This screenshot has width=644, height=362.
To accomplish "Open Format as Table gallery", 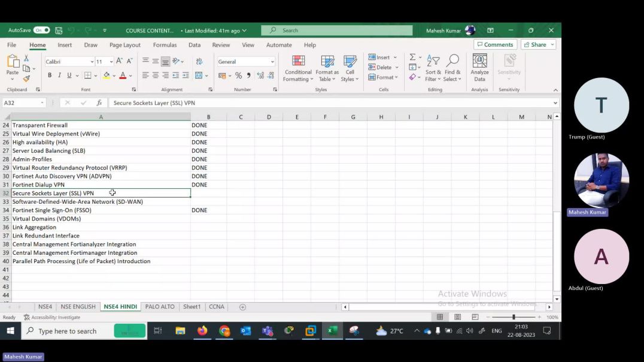I will [x=327, y=68].
